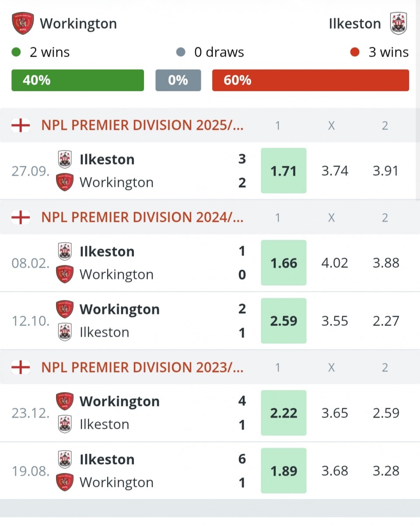
Task: Click the Workington crest in the header
Action: pyautogui.click(x=23, y=23)
